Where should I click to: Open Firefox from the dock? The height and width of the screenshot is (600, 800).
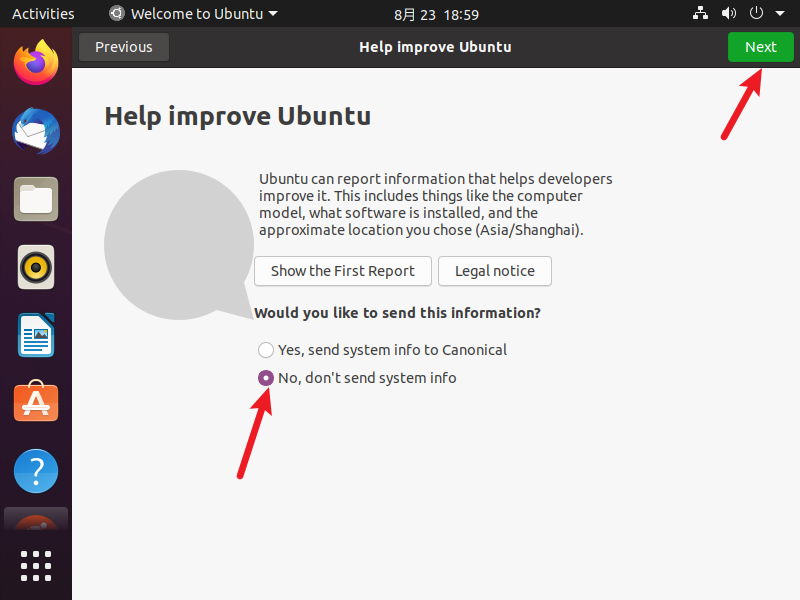(x=36, y=63)
